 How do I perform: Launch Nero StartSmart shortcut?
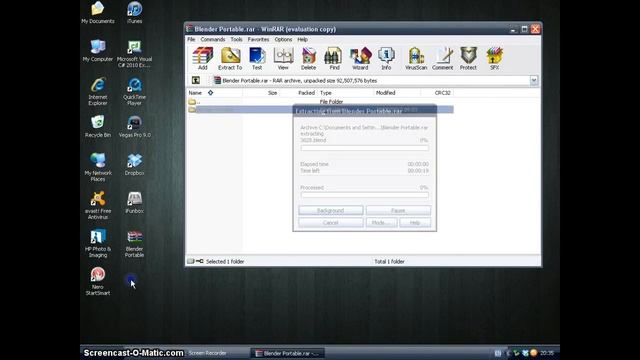(98, 281)
